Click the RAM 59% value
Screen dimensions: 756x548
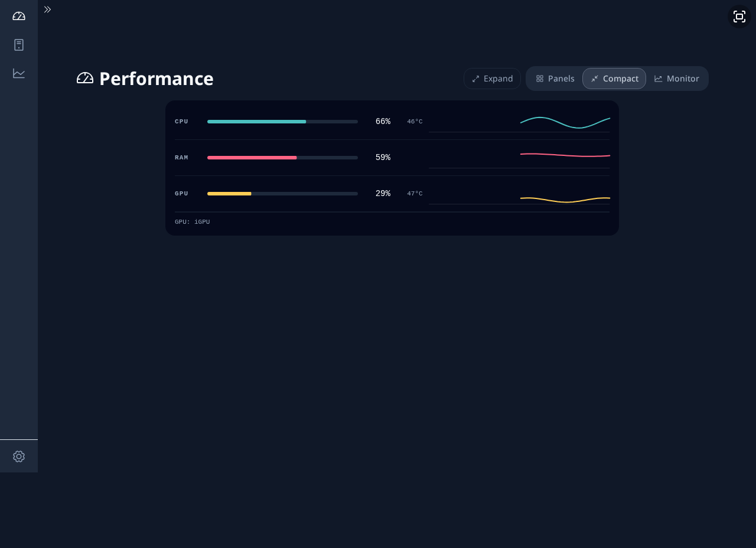pos(383,158)
